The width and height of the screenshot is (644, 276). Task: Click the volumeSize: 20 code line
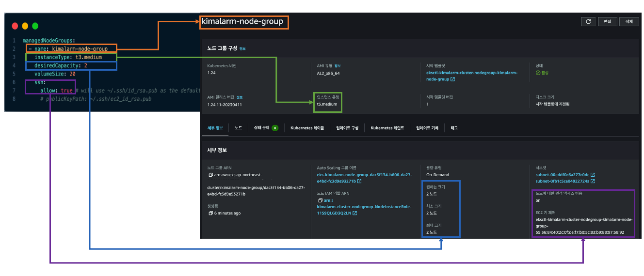(x=55, y=74)
